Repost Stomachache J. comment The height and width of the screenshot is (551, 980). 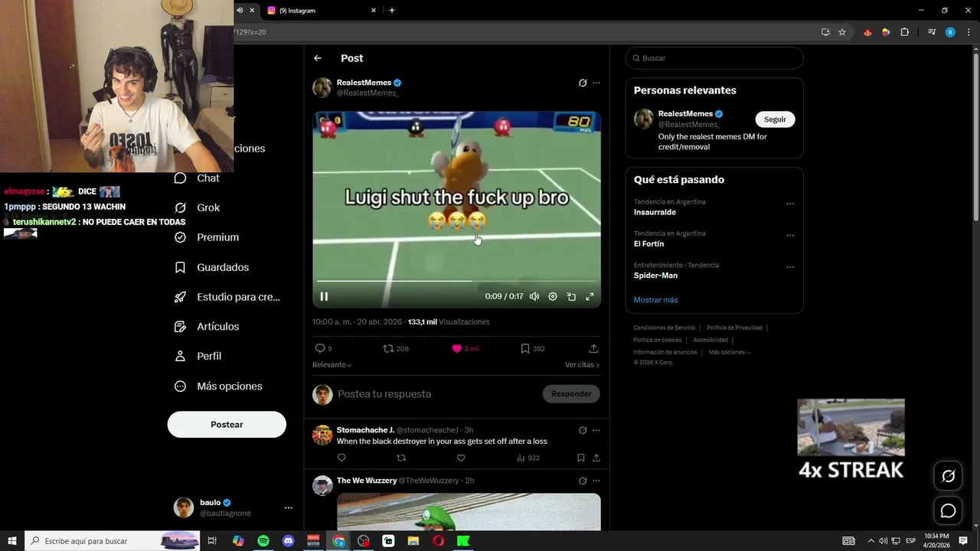pos(401,458)
